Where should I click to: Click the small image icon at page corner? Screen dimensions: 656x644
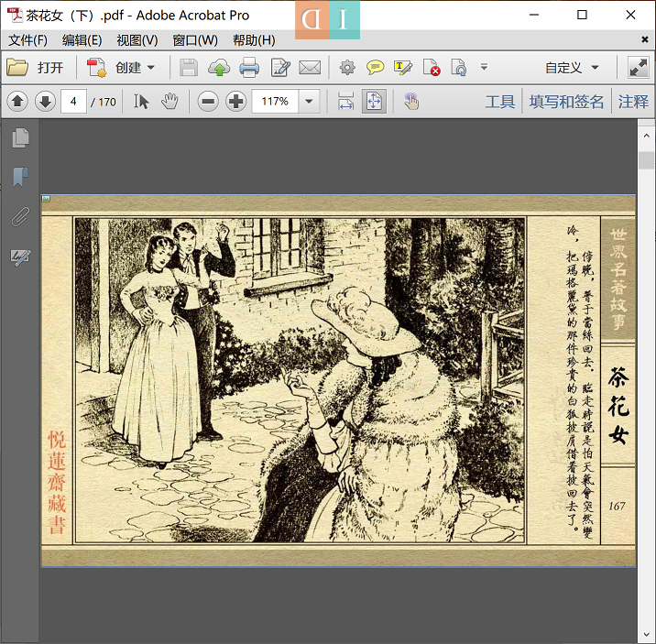[x=47, y=199]
